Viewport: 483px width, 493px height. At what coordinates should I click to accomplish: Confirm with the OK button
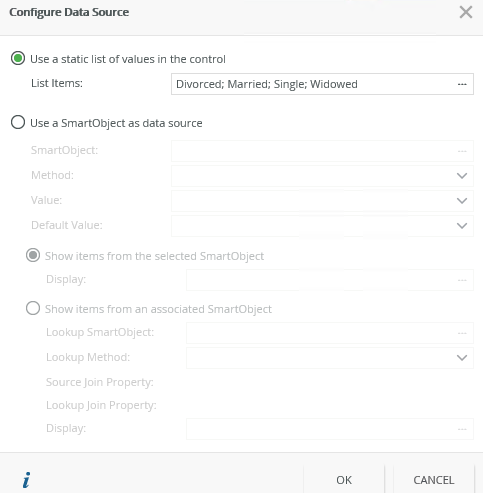point(344,480)
